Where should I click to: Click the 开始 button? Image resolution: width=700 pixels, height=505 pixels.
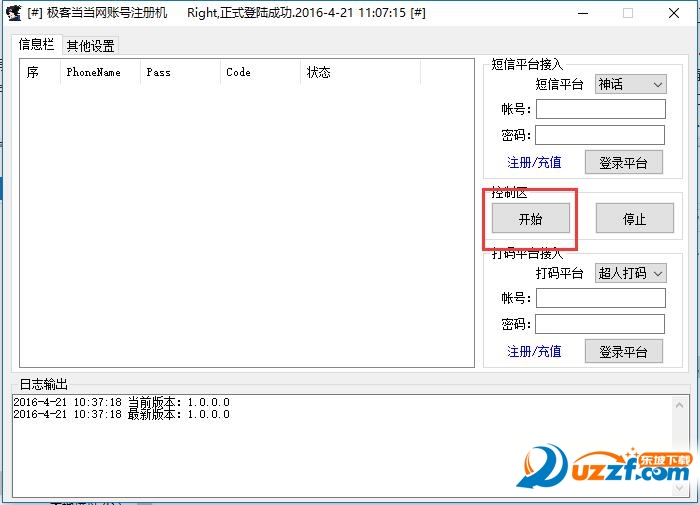pos(531,218)
